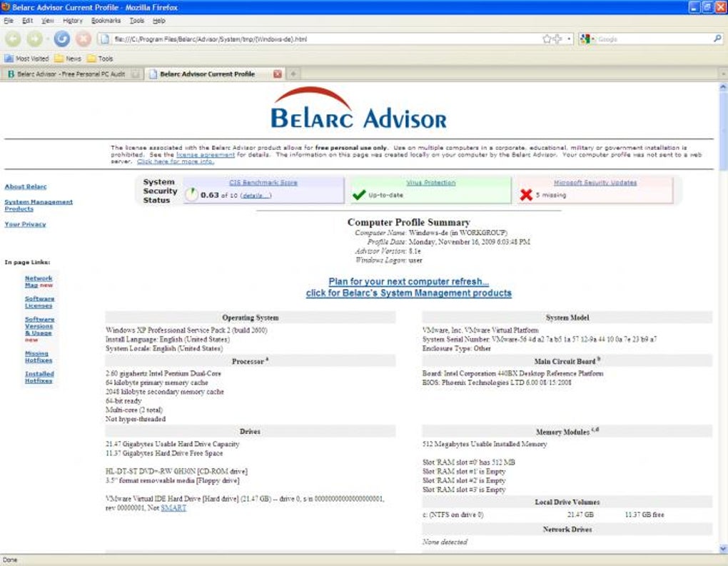
Task: Open the Bookmarks menu
Action: [106, 21]
